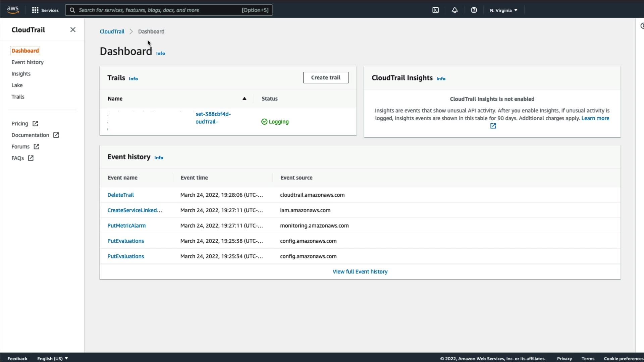Viewport: 644px width, 362px height.
Task: Open the Learn more external link icon
Action: point(493,126)
